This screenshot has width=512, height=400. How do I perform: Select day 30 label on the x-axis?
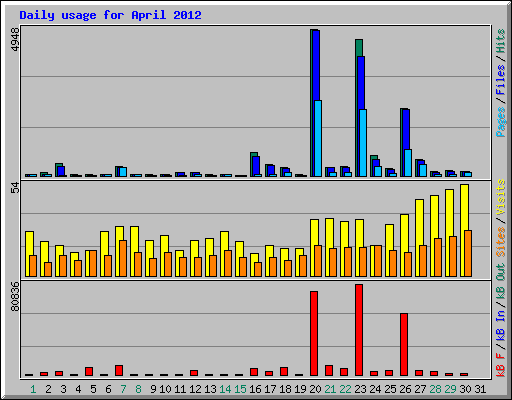[465, 389]
